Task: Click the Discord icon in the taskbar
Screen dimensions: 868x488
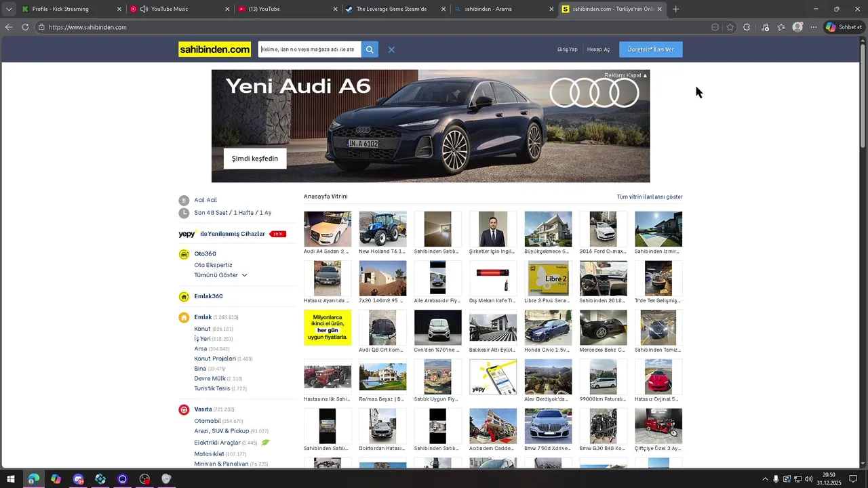Action: tap(78, 479)
